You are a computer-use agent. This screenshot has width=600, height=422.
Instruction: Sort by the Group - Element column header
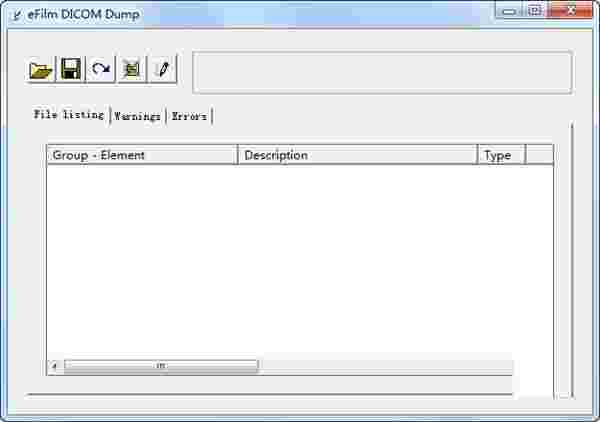pyautogui.click(x=142, y=155)
